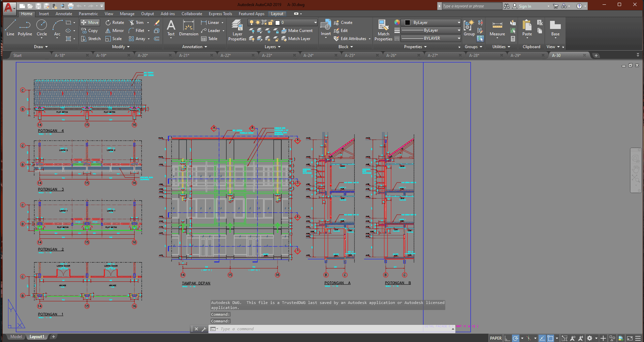Image resolution: width=644 pixels, height=342 pixels.
Task: Click the black ByLayer object color swatch
Action: tap(408, 23)
